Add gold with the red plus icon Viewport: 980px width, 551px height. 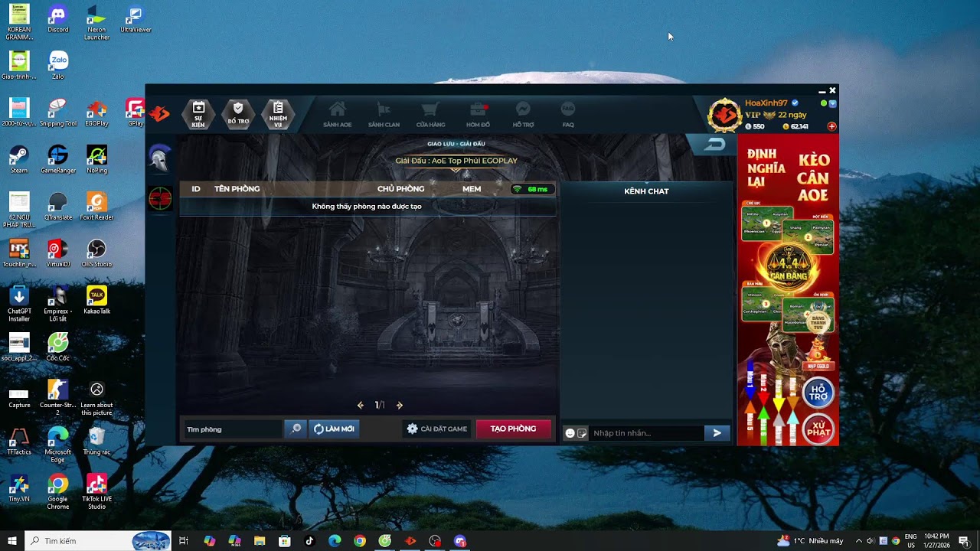click(832, 126)
